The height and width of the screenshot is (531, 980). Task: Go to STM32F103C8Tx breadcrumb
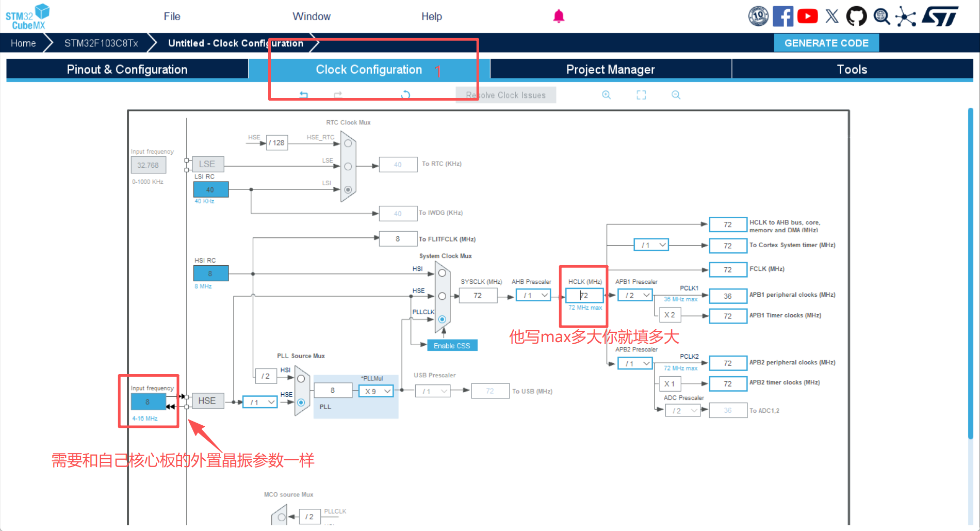(x=101, y=43)
